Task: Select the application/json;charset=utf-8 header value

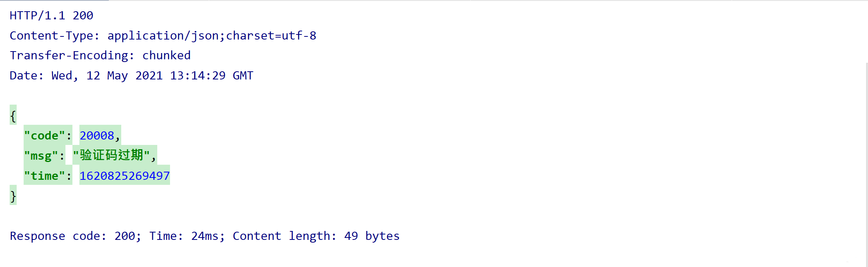Action: pyautogui.click(x=211, y=36)
